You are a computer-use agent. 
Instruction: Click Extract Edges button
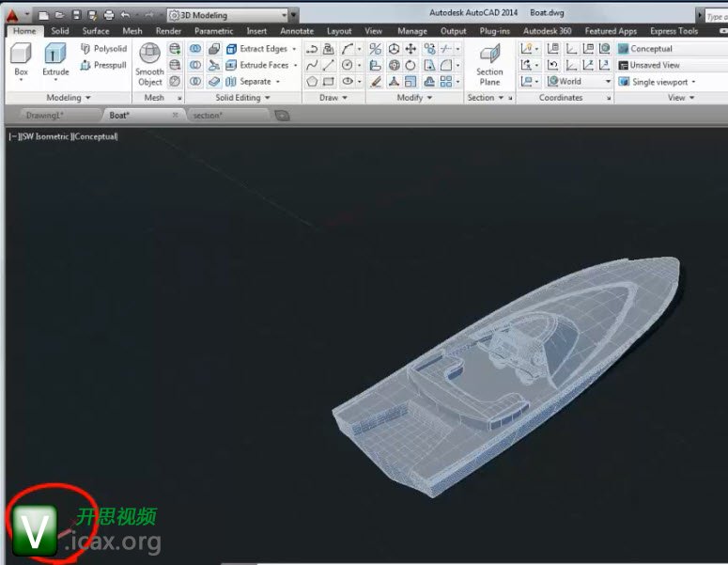[262, 49]
